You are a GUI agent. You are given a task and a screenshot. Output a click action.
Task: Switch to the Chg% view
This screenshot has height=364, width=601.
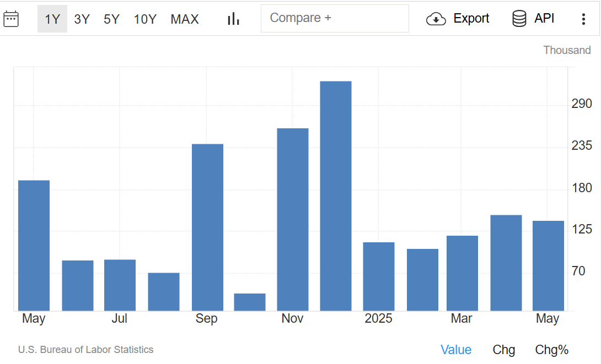[551, 350]
